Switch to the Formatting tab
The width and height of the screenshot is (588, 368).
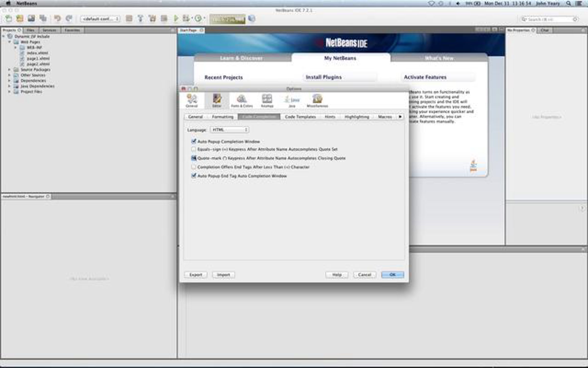(x=222, y=117)
